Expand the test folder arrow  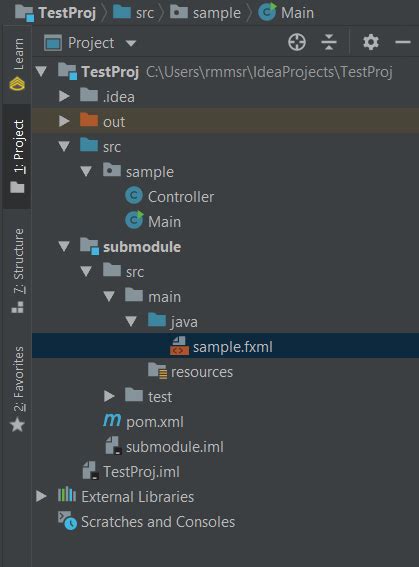point(109,396)
